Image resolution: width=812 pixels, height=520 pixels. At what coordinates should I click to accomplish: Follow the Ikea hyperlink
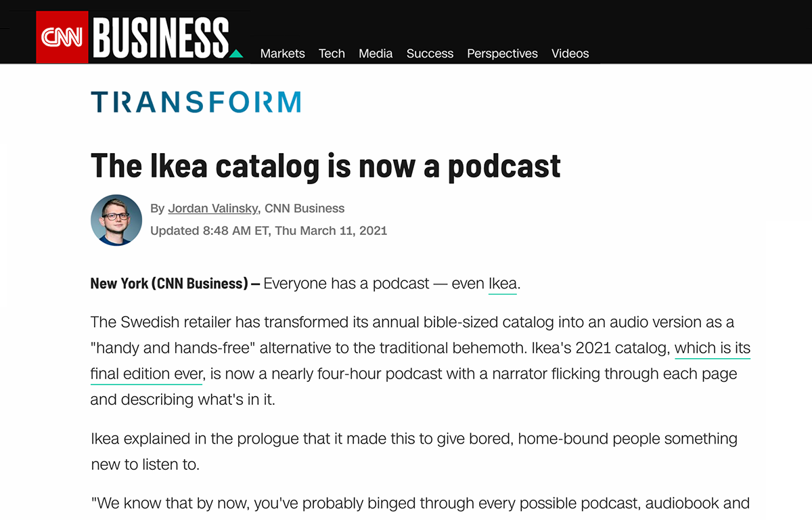(502, 284)
